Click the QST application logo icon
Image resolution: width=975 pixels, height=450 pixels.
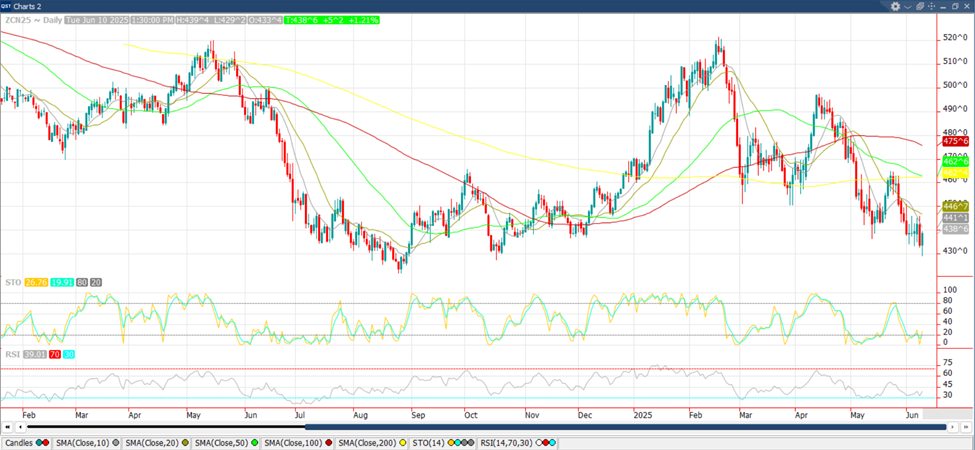[x=7, y=5]
